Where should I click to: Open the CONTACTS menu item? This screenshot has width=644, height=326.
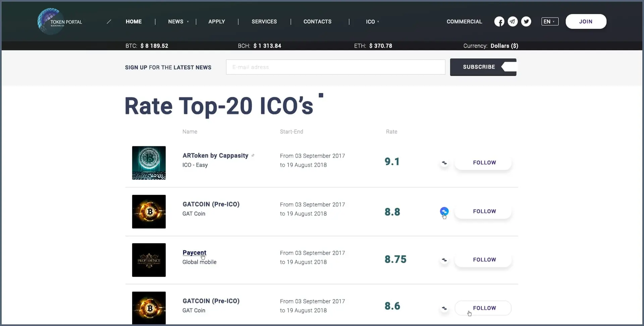click(x=317, y=21)
